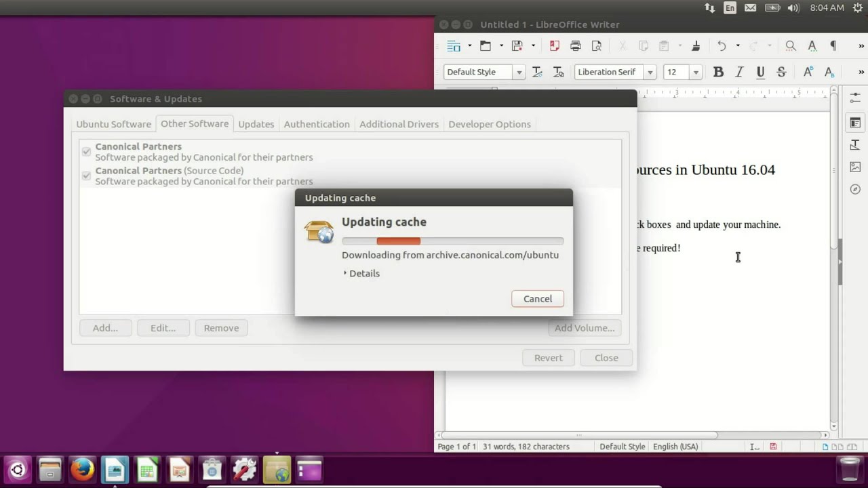Open the Gallery sidebar icon
868x488 pixels.
855,167
